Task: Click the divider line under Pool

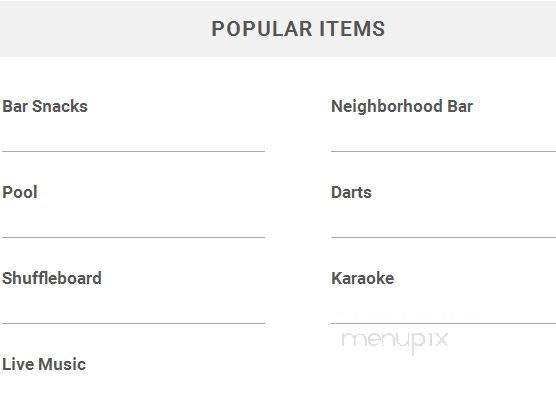Action: (x=134, y=237)
